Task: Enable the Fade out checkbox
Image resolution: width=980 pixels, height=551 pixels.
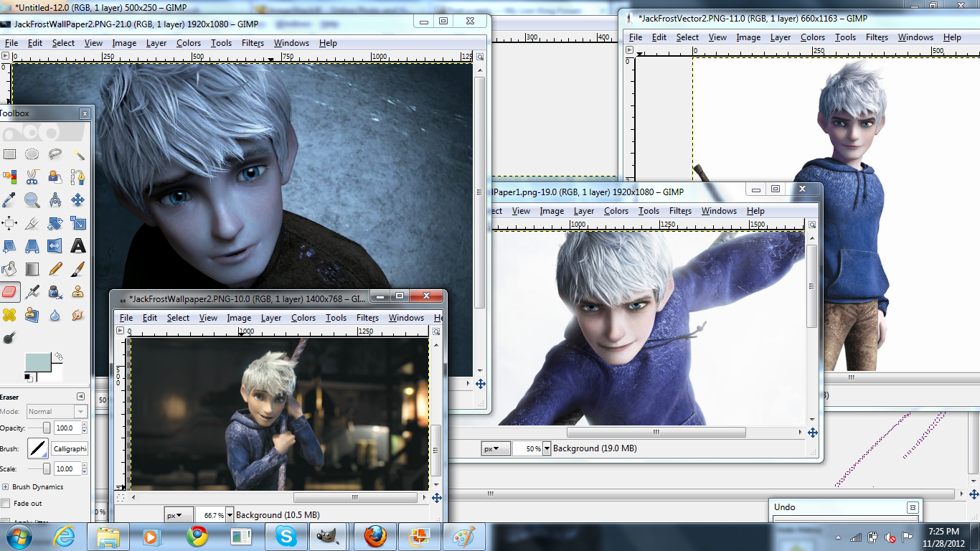Action: pyautogui.click(x=6, y=504)
